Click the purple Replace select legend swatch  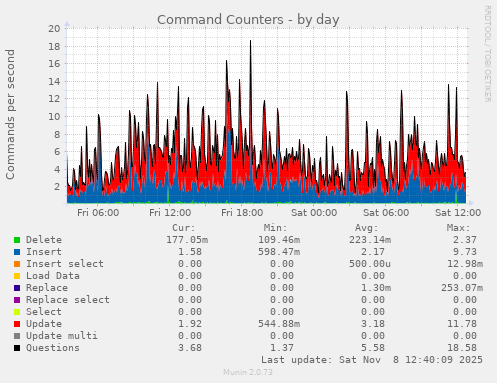(x=17, y=300)
